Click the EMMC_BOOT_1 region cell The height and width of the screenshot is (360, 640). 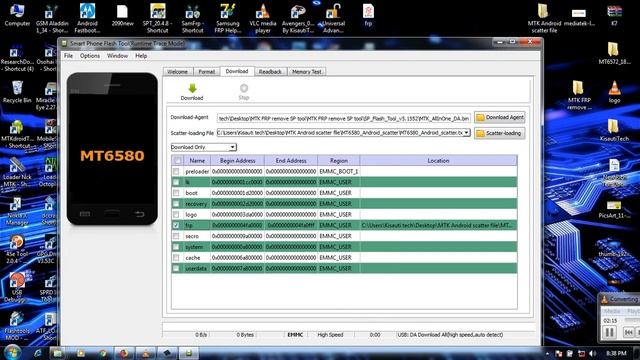[338, 171]
